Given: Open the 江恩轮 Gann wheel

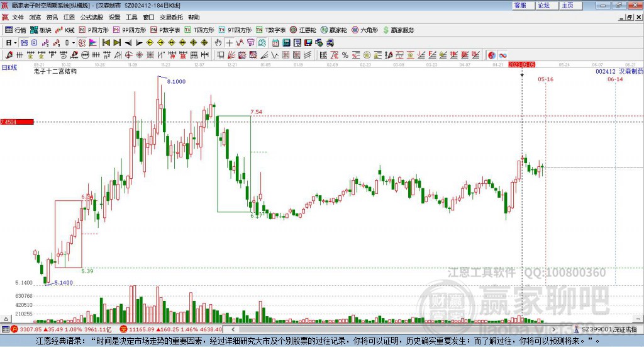Looking at the screenshot, I should click(x=303, y=30).
